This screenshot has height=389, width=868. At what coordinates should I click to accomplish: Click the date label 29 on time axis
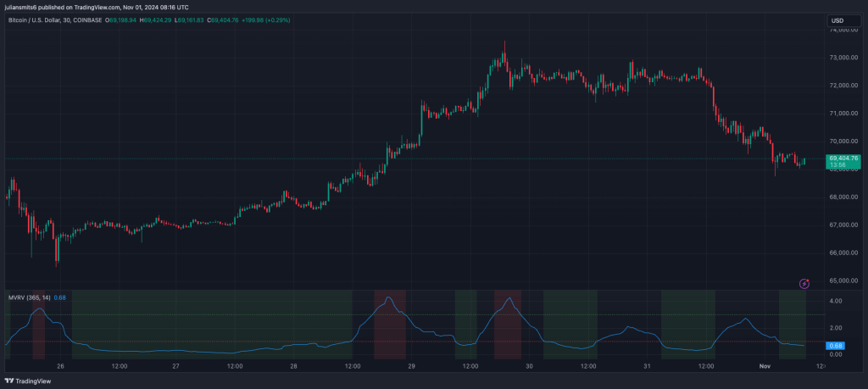[x=411, y=366]
